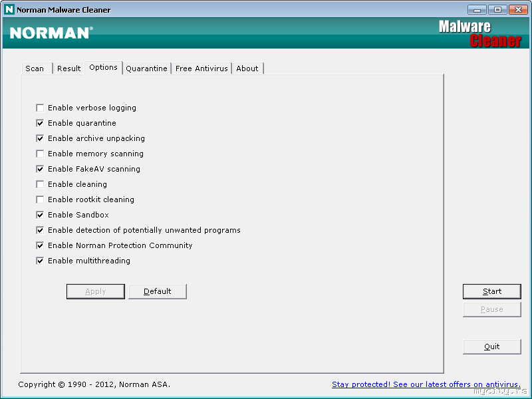This screenshot has width=532, height=399.
Task: Click the Malware Cleaner logo
Action: [x=479, y=34]
